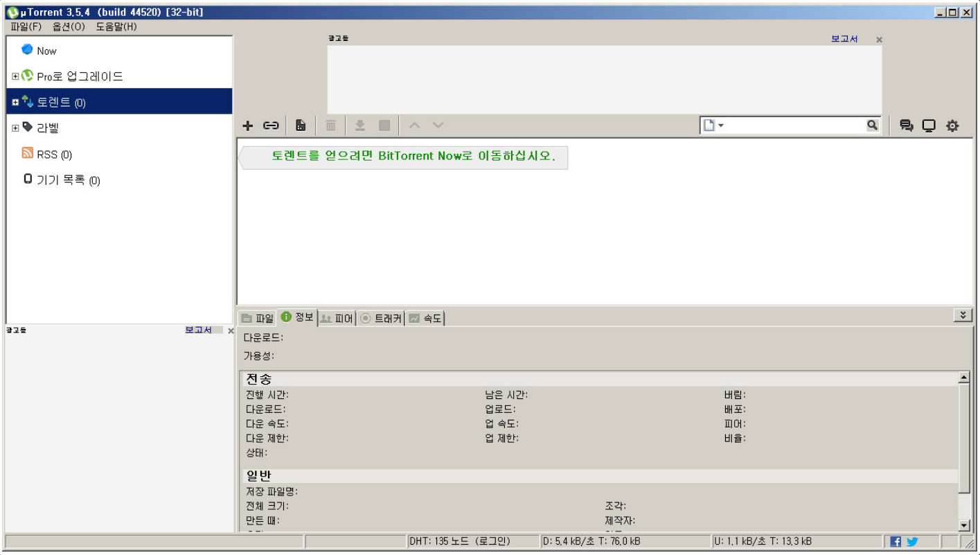Viewport: 980px width, 555px height.
Task: Collapse detail pane with double-chevron button
Action: [962, 315]
